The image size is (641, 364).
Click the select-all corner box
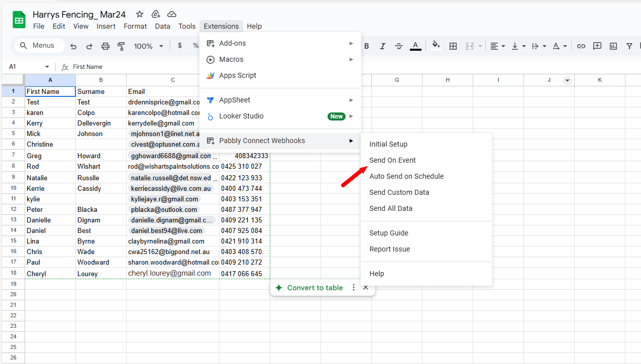13,80
